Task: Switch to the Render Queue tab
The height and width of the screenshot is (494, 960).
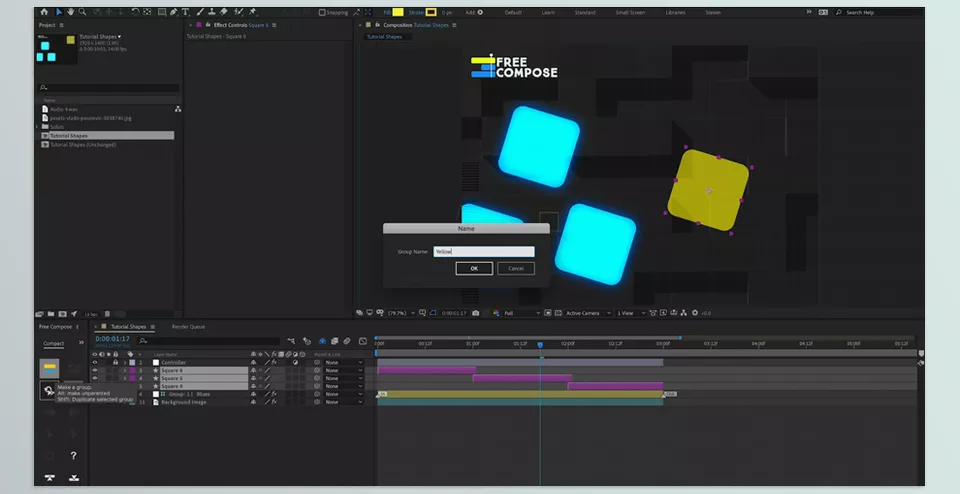Action: 189,327
